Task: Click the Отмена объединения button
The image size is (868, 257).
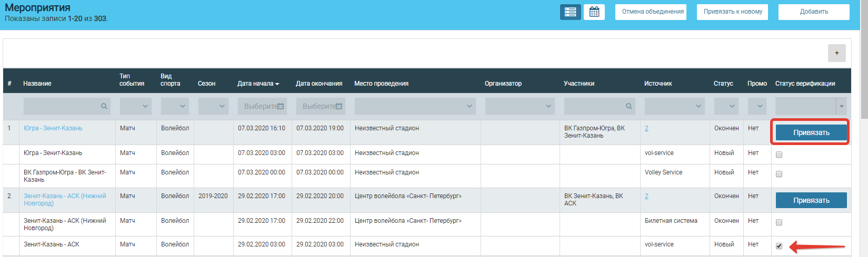Action: pos(653,12)
